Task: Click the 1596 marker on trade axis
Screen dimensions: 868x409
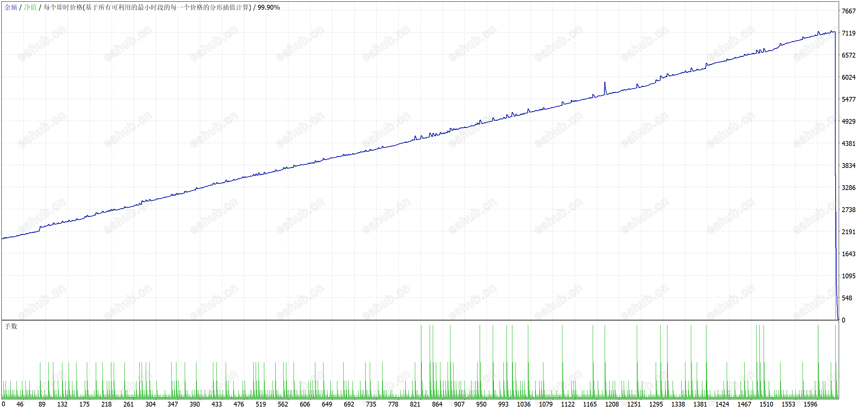Action: (810, 404)
